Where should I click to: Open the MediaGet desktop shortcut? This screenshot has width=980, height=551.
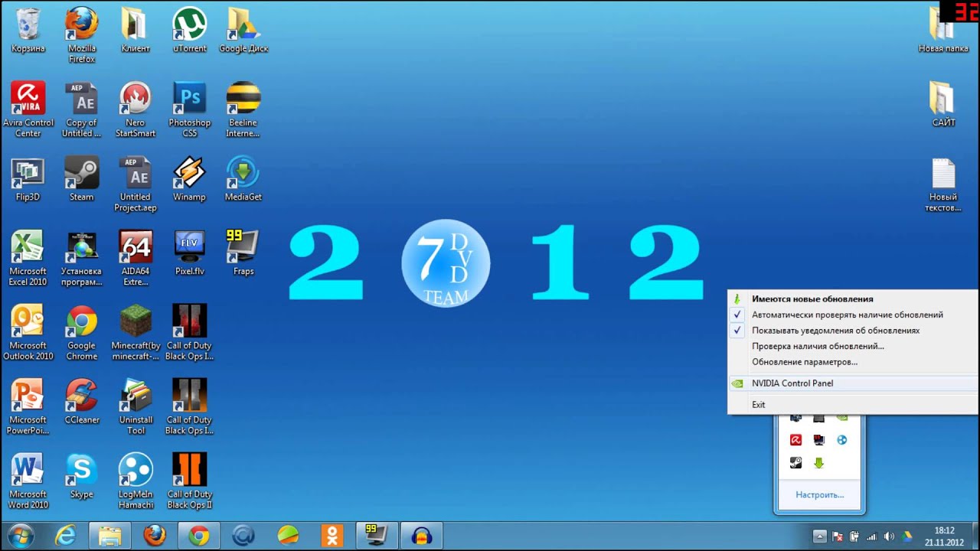[x=243, y=179]
